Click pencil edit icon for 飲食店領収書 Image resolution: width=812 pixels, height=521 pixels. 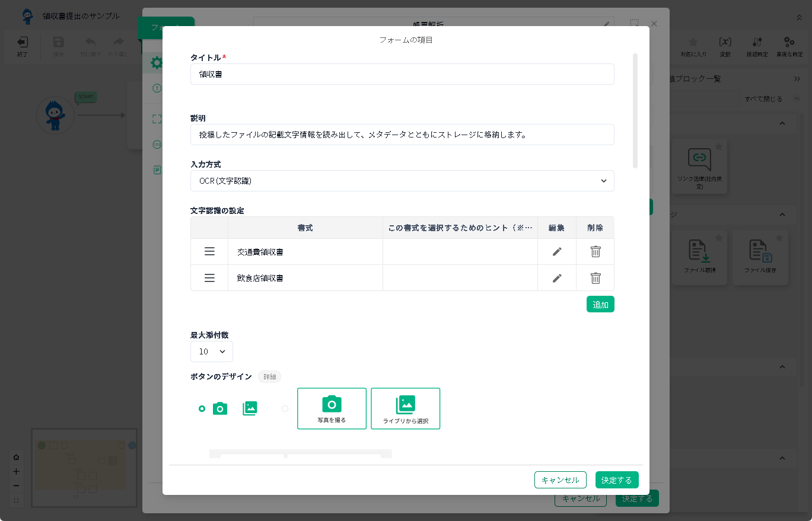click(556, 278)
